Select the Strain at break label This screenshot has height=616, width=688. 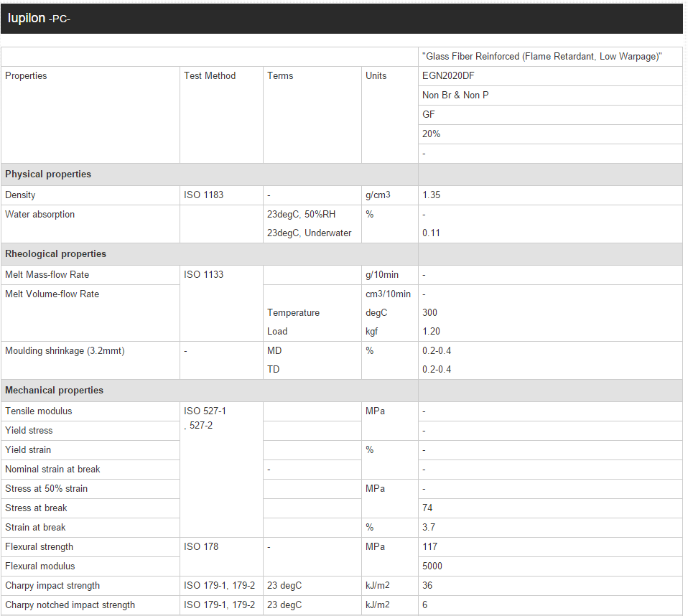click(35, 528)
